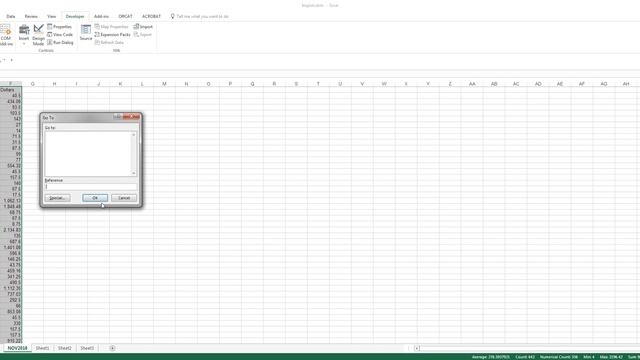Screen dimensions: 640x360
Task: Click horizontal scrollbar left arrow
Action: (x=417, y=348)
